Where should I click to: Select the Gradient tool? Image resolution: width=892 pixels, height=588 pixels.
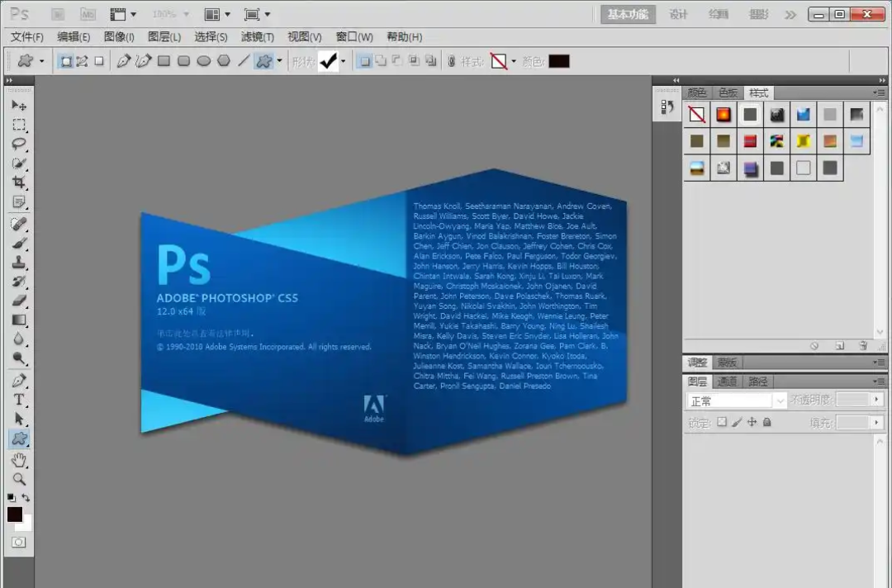[18, 320]
